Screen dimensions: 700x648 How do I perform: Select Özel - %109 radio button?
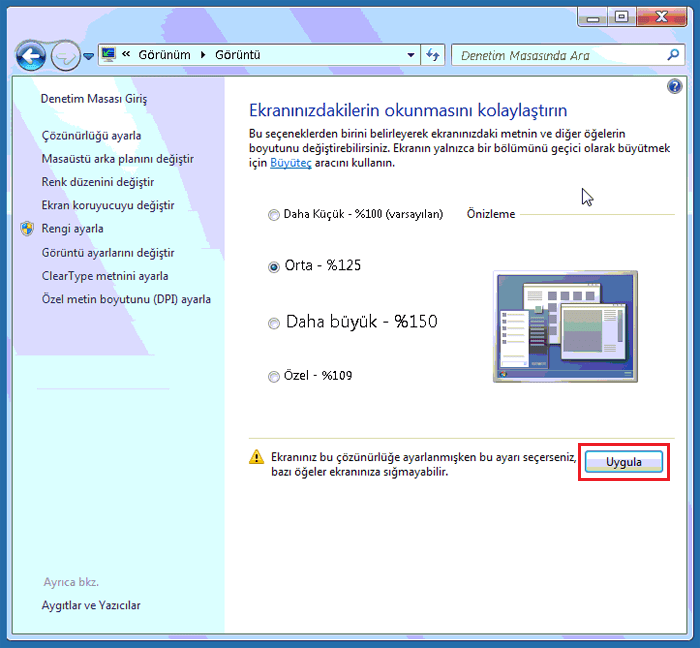point(274,377)
